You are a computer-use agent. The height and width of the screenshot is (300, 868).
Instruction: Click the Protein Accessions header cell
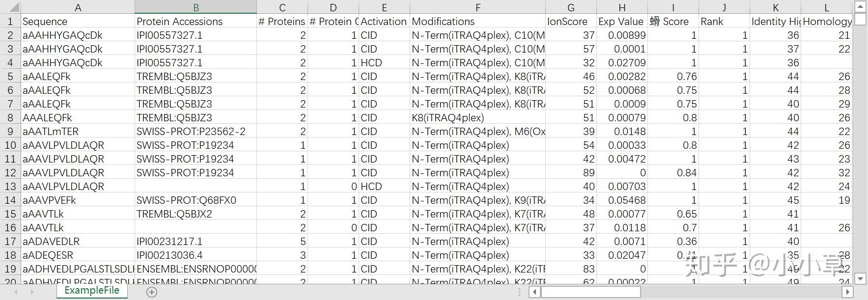click(196, 22)
